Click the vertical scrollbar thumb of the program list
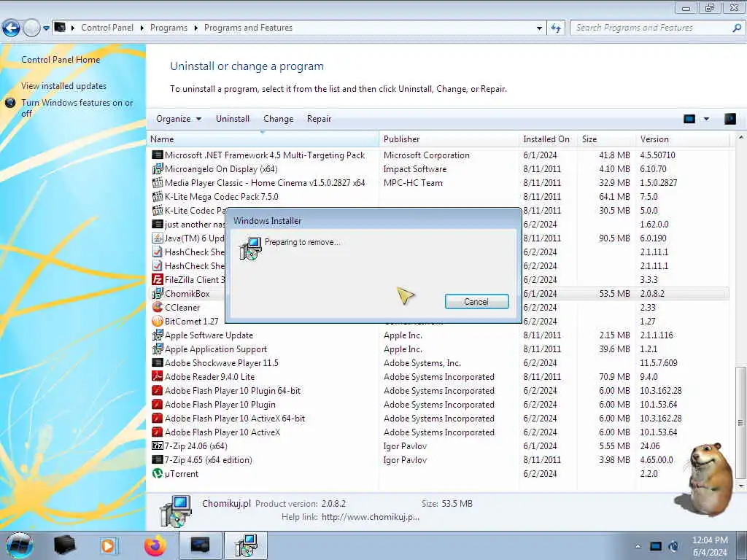This screenshot has width=747, height=560. point(740,423)
